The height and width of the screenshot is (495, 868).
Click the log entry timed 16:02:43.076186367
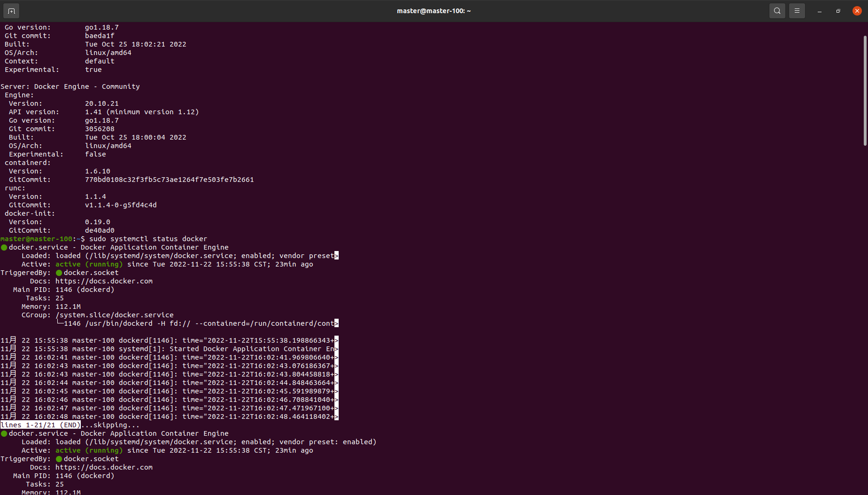tap(170, 366)
